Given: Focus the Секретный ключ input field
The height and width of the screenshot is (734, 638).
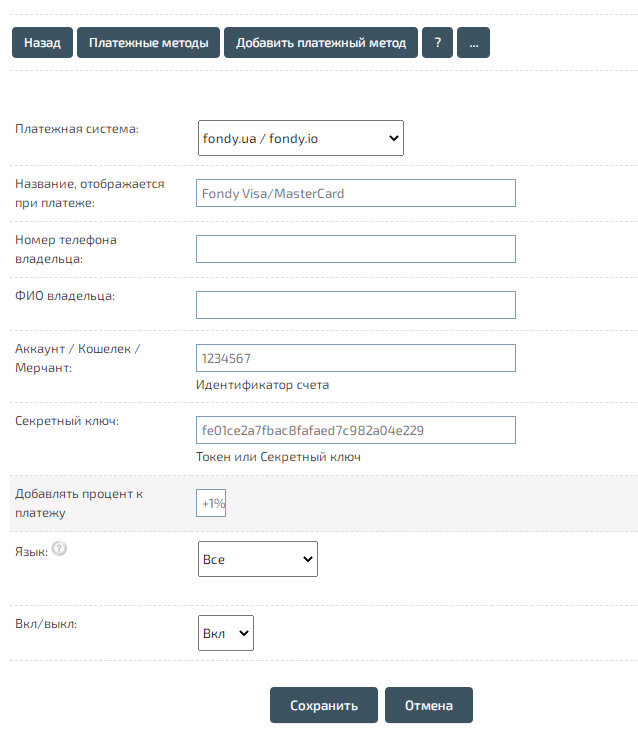Looking at the screenshot, I should (355, 430).
